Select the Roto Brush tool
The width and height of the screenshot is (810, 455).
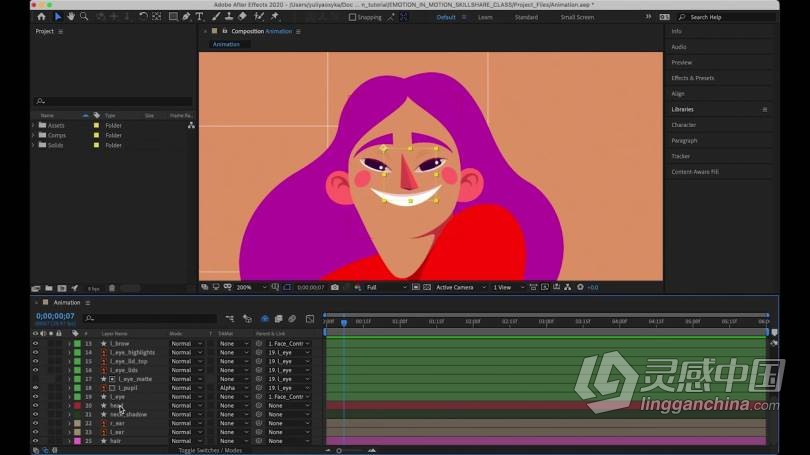(x=259, y=17)
